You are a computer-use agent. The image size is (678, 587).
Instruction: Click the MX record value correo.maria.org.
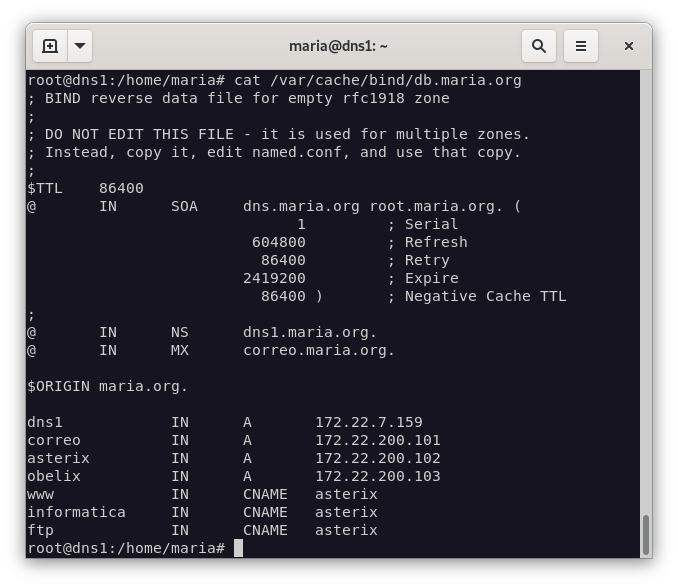318,350
